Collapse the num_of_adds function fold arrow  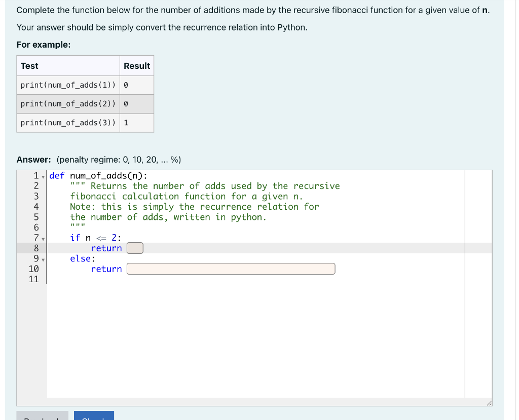tap(43, 177)
